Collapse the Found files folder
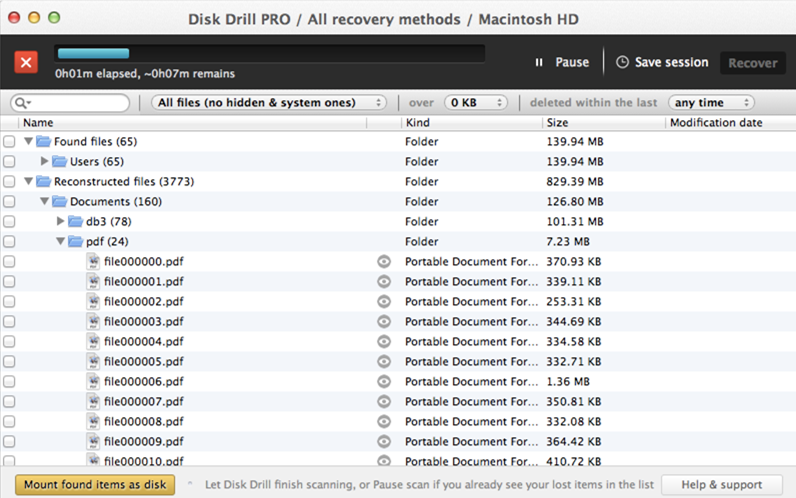Image resolution: width=796 pixels, height=498 pixels. (x=28, y=141)
